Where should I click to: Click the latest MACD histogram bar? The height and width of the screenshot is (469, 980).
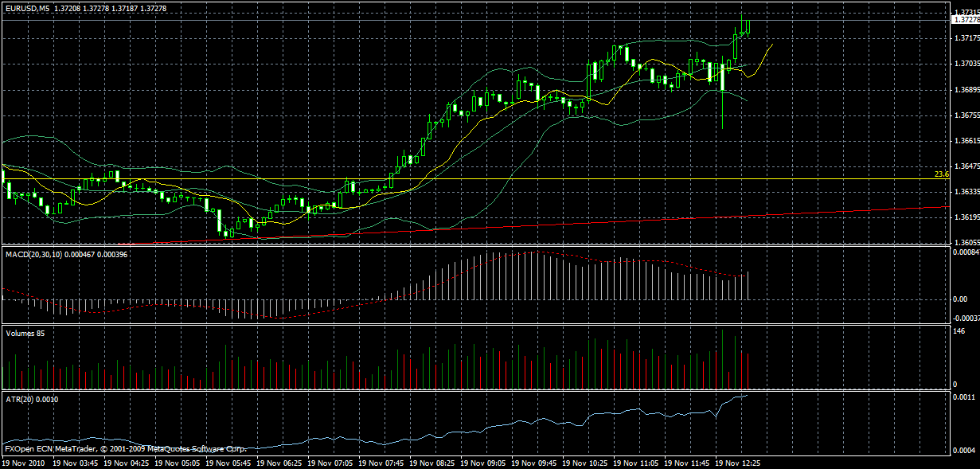point(749,285)
